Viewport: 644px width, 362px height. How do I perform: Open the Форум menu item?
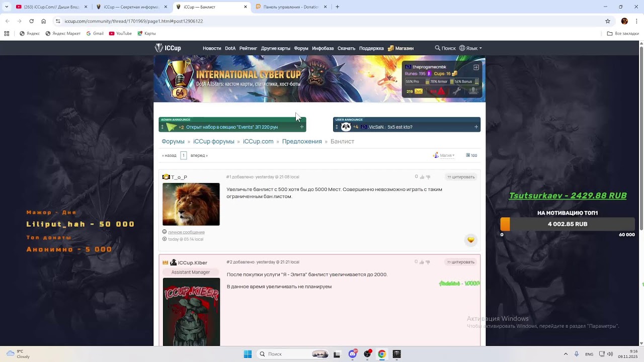tap(301, 48)
